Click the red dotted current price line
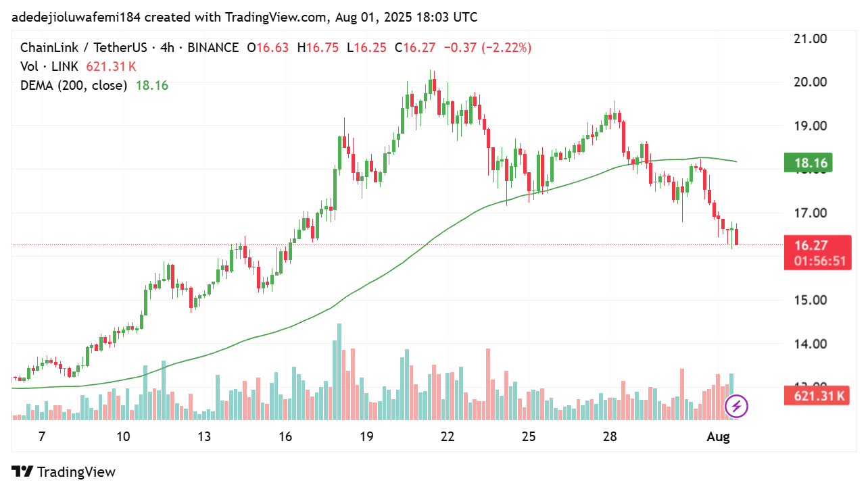Viewport: 868px width, 491px height. click(x=392, y=245)
